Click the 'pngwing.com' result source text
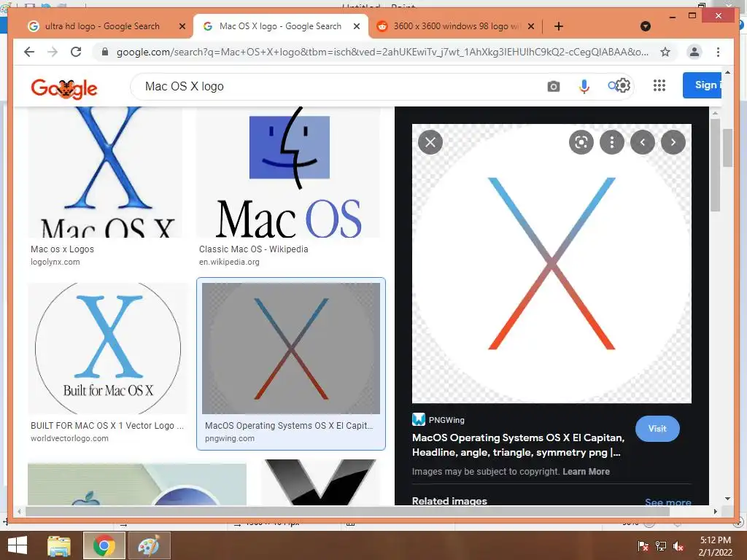 (230, 438)
